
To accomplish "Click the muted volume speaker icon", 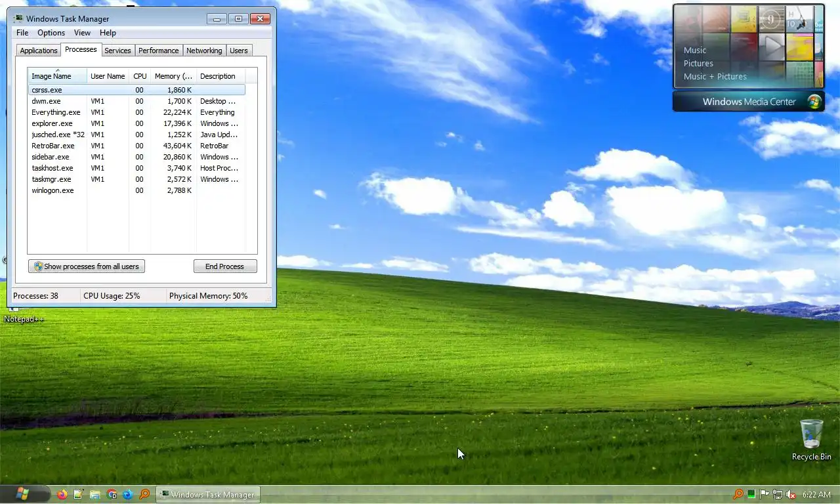I will tap(791, 494).
